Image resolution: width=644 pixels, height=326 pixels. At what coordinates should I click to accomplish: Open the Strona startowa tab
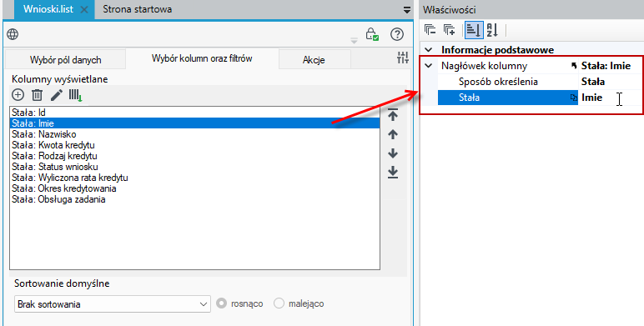click(x=137, y=9)
